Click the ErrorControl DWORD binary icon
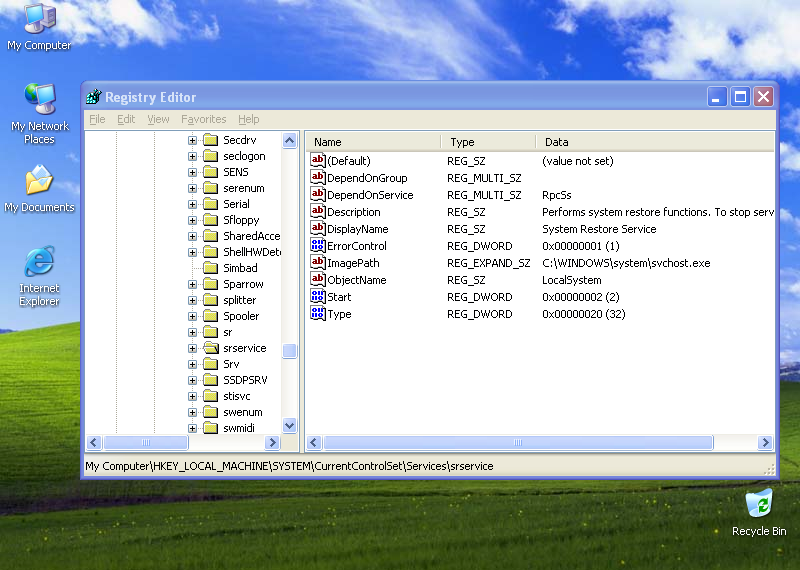Viewport: 800px width, 570px height. (x=317, y=245)
